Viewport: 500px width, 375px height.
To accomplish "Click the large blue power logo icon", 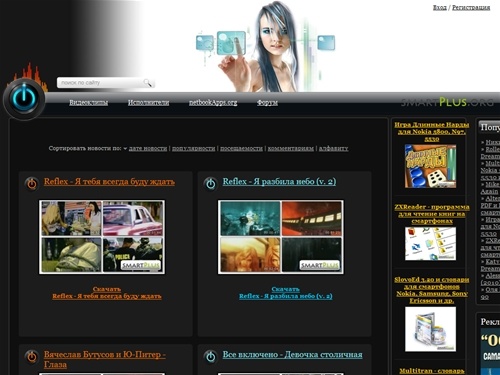I will 24,99.
